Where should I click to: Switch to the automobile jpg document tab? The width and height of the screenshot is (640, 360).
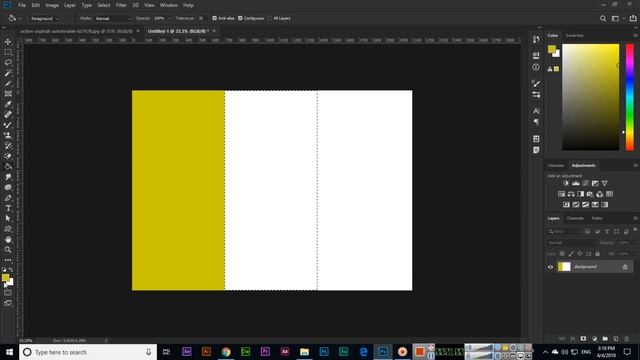click(76, 31)
